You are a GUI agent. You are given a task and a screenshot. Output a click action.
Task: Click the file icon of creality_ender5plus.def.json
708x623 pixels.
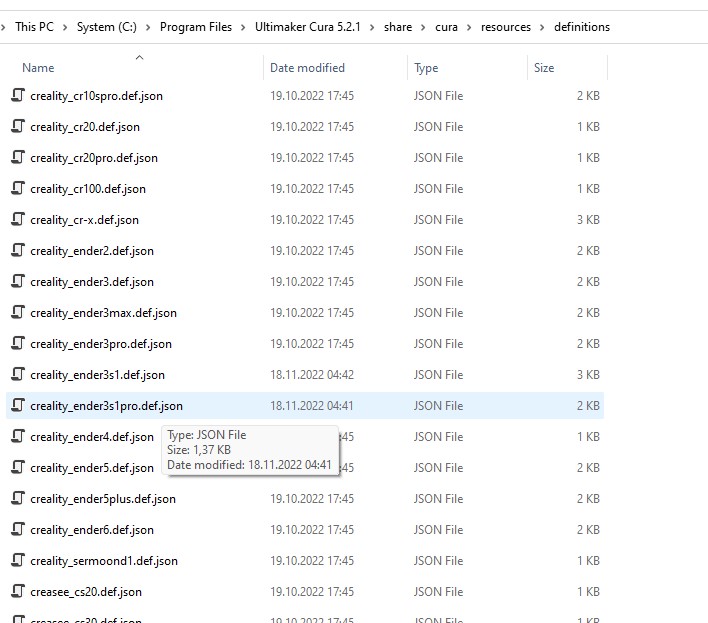pyautogui.click(x=18, y=498)
